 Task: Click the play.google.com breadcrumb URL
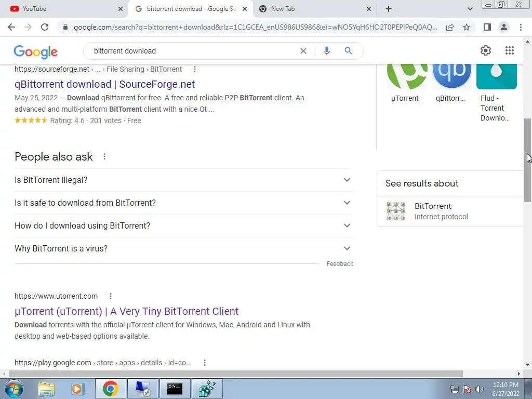click(x=103, y=363)
